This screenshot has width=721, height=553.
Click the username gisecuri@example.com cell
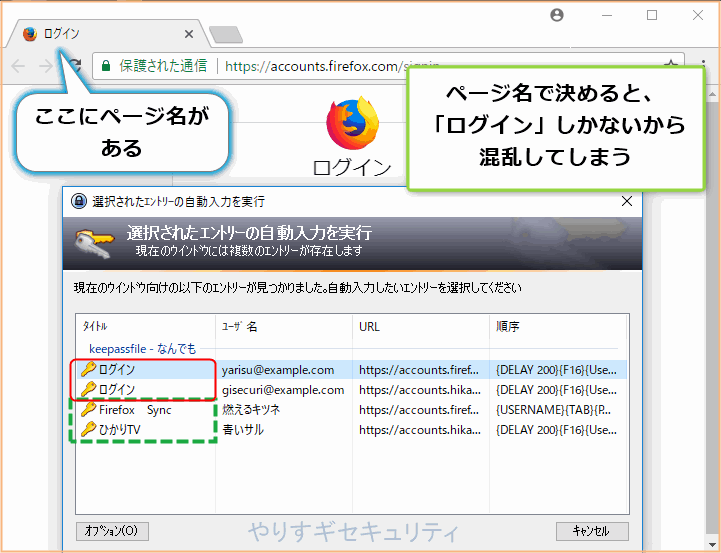click(283, 390)
